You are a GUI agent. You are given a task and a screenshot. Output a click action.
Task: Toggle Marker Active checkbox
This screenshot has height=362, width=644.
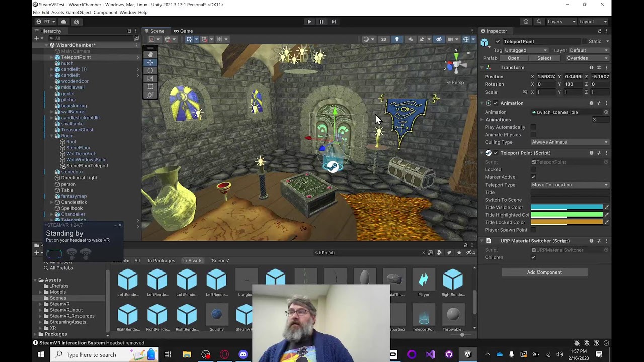pyautogui.click(x=533, y=177)
